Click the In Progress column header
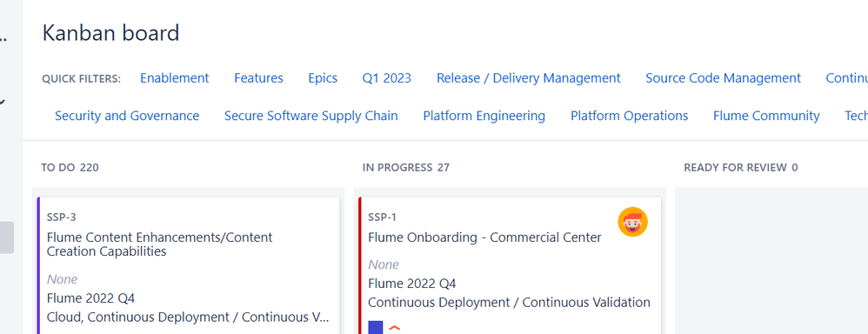 (x=406, y=167)
